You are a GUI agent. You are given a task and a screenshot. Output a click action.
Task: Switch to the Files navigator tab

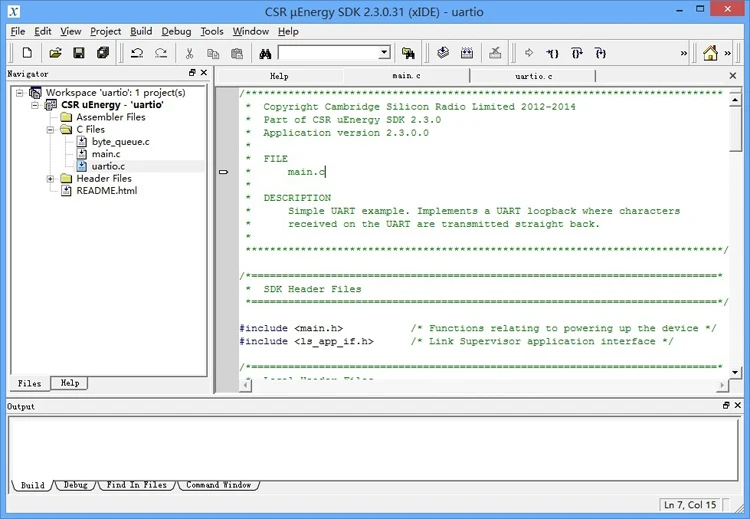(x=30, y=384)
